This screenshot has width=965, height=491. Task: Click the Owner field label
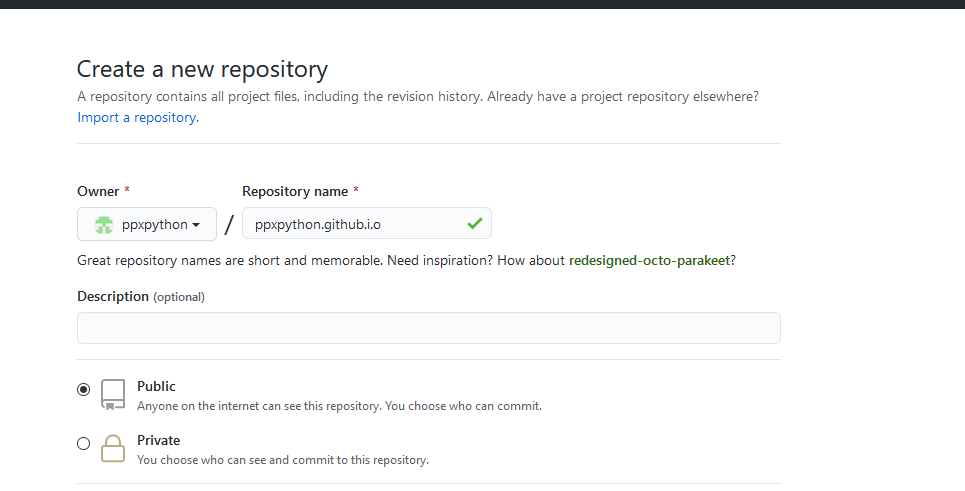pos(97,191)
